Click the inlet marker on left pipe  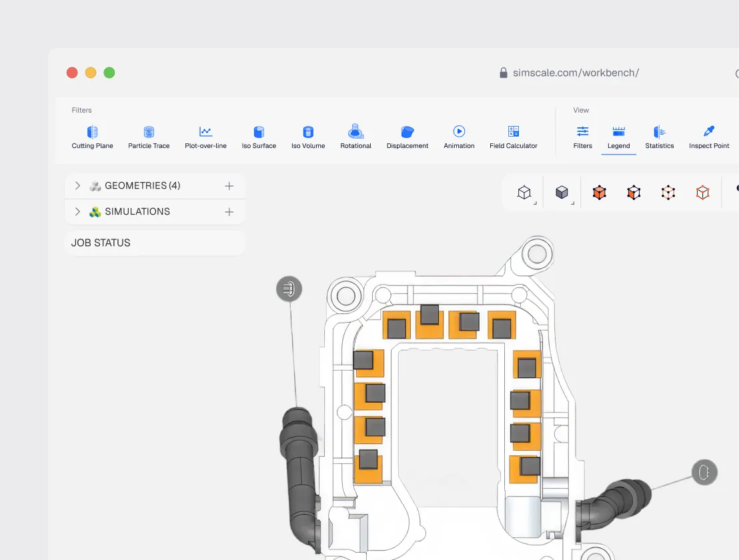click(289, 289)
